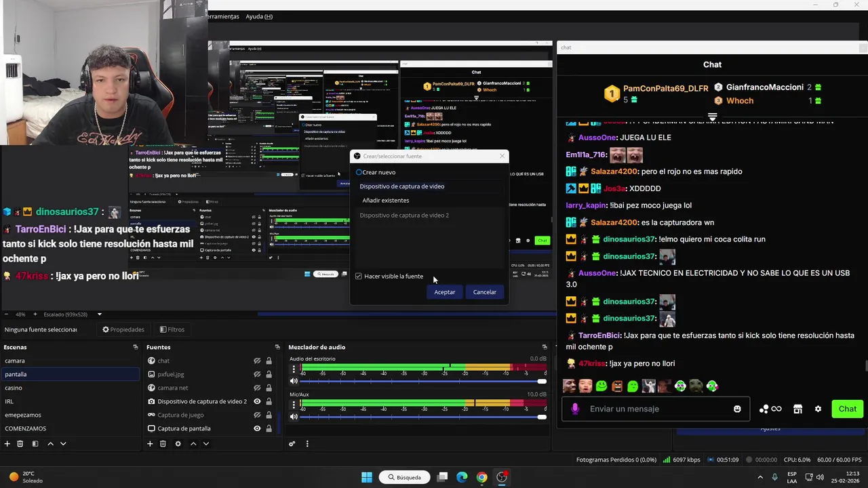The image size is (868, 488).
Task: Click purple microphone icon in chat input
Action: 575,409
